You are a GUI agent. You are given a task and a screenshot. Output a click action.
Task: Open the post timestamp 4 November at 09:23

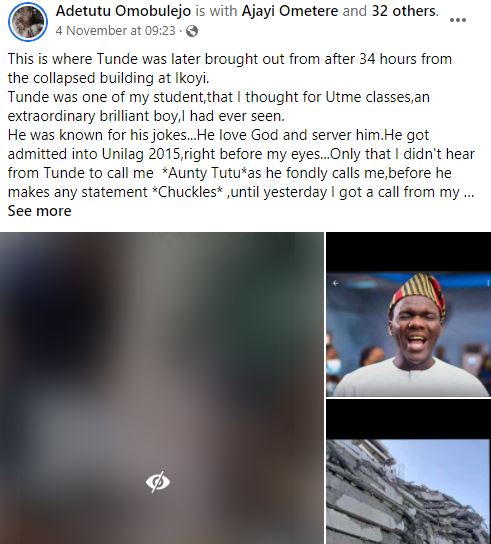[116, 31]
